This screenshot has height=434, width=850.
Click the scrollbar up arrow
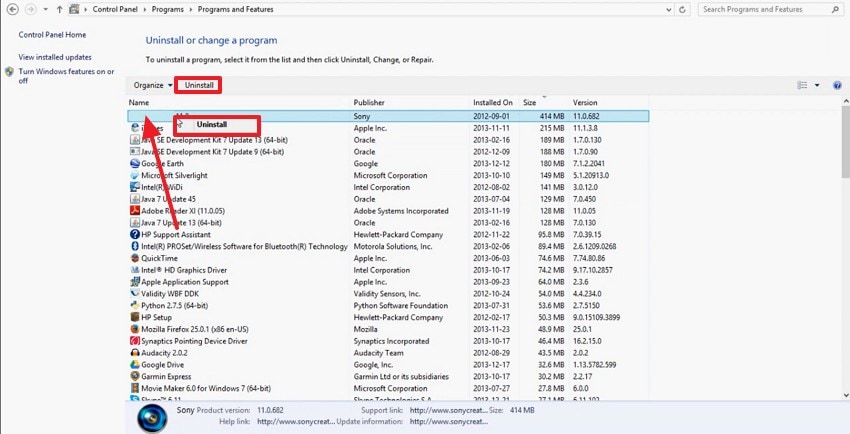pyautogui.click(x=846, y=101)
